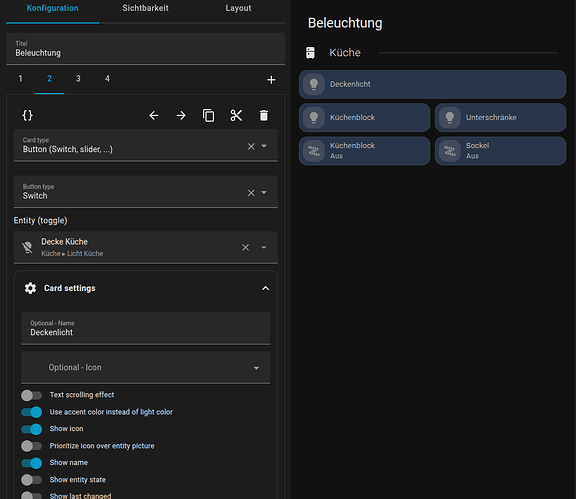Click Sockel Aus card
576x499 pixels.
tap(500, 151)
